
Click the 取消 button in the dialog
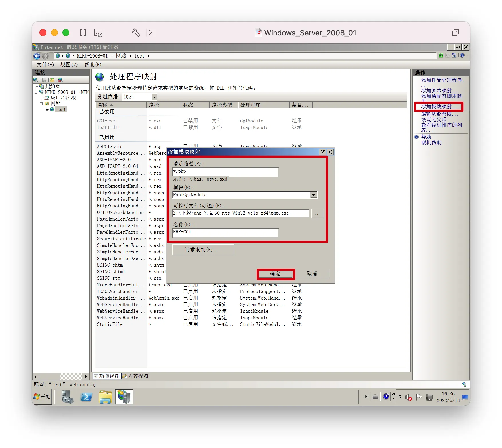312,274
